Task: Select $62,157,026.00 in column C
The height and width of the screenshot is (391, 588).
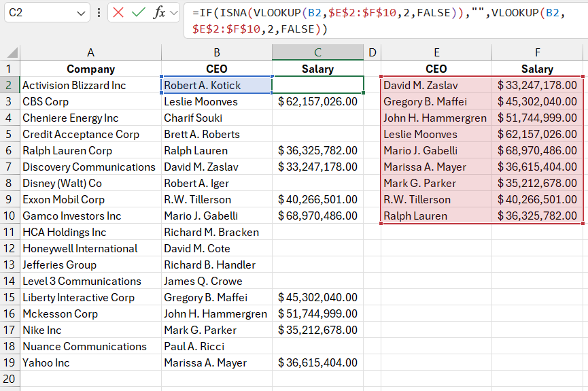Action: click(317, 101)
